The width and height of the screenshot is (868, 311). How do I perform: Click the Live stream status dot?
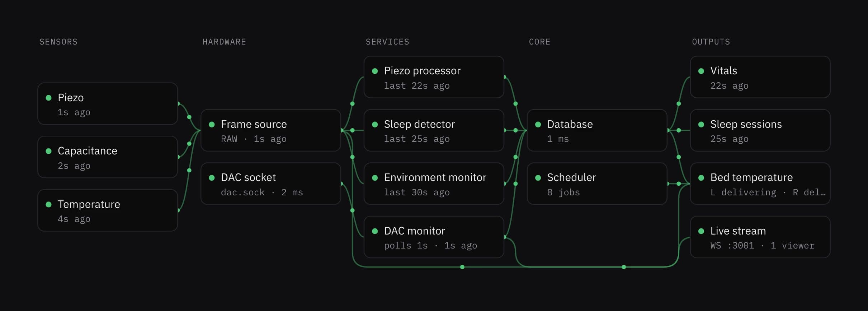point(702,231)
